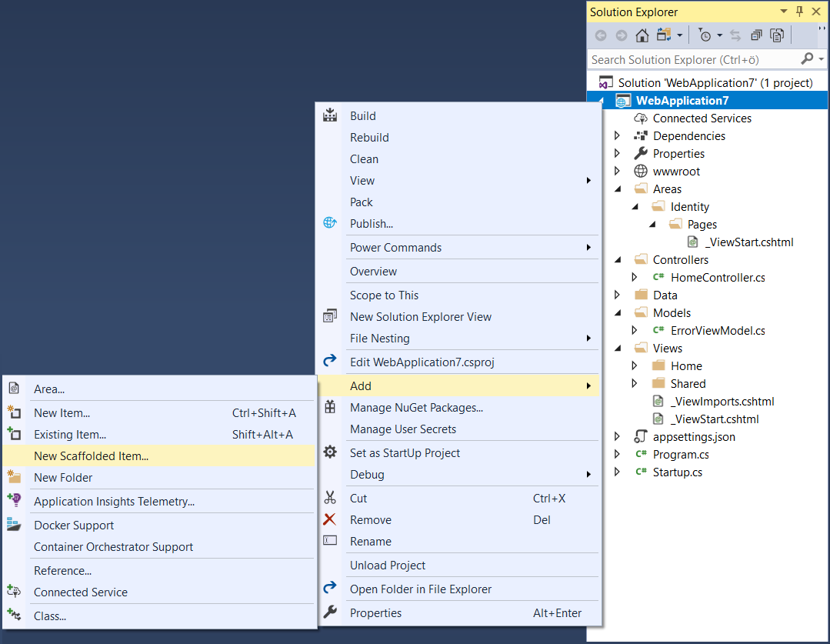The width and height of the screenshot is (830, 644).
Task: Toggle the Pending Changes Filter clock icon
Action: (705, 35)
